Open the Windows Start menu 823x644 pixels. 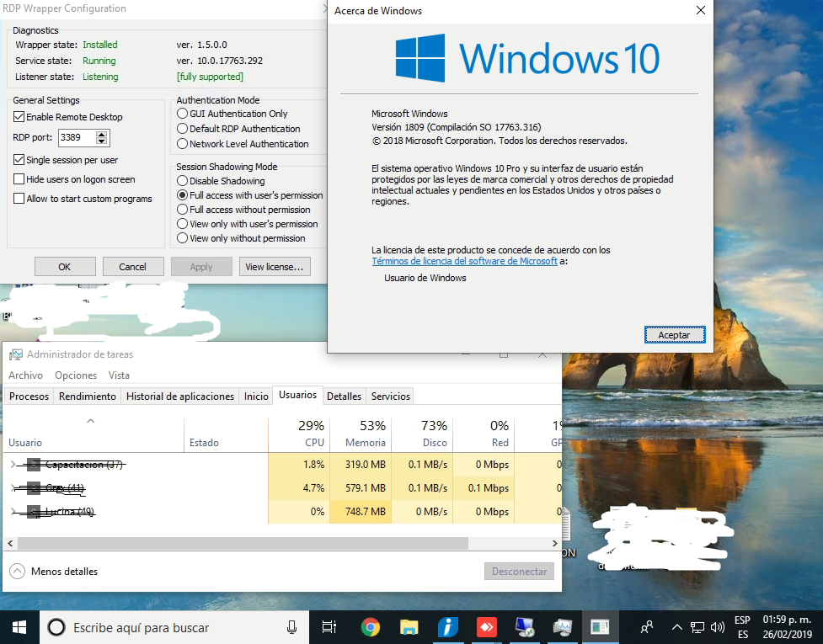19,627
